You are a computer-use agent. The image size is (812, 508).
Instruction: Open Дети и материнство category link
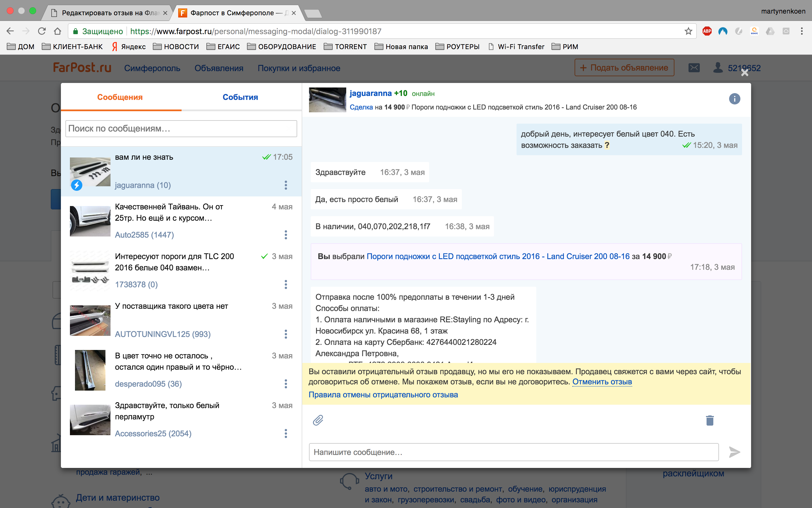118,498
